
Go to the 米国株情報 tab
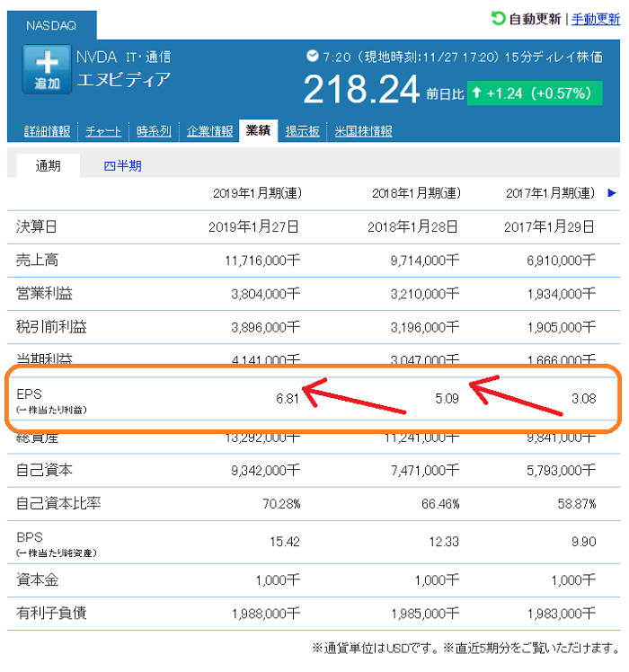click(363, 131)
